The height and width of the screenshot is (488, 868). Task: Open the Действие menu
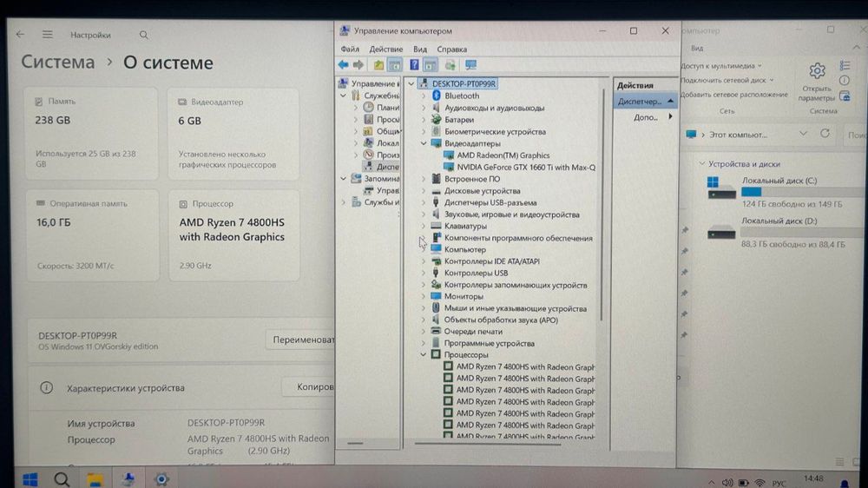[x=386, y=49]
